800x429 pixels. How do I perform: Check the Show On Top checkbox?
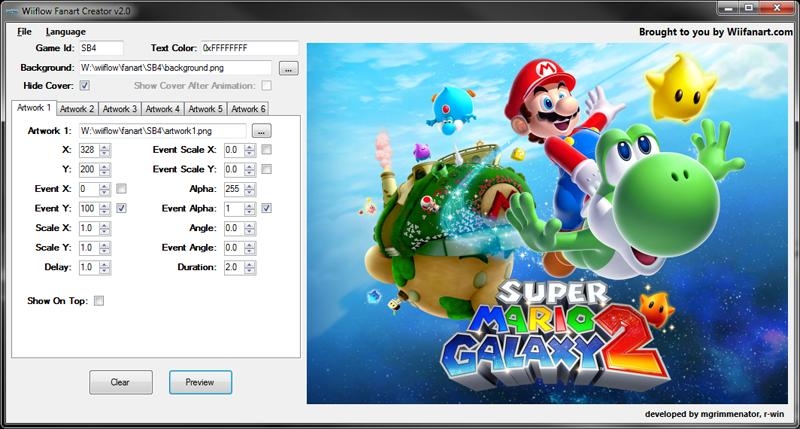[99, 301]
